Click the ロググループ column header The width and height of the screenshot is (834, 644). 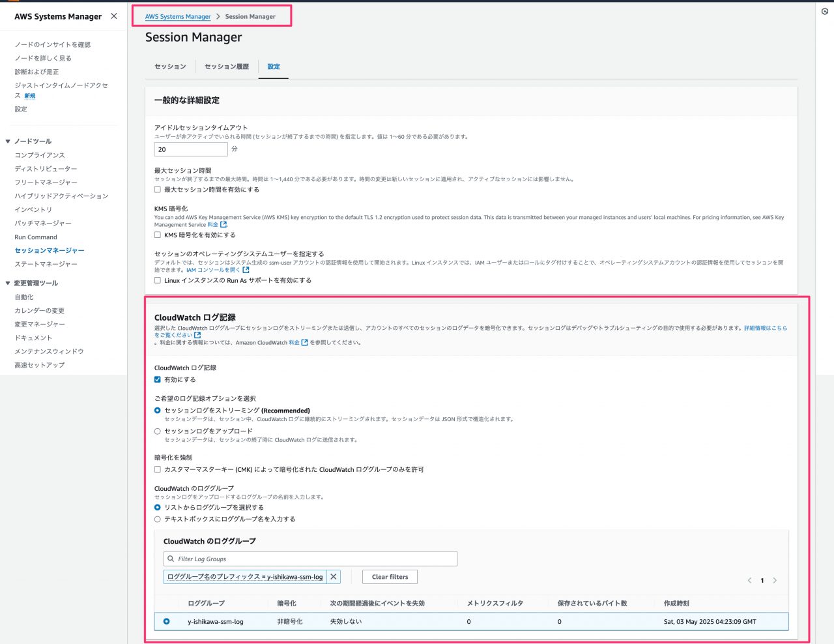[x=206, y=604]
